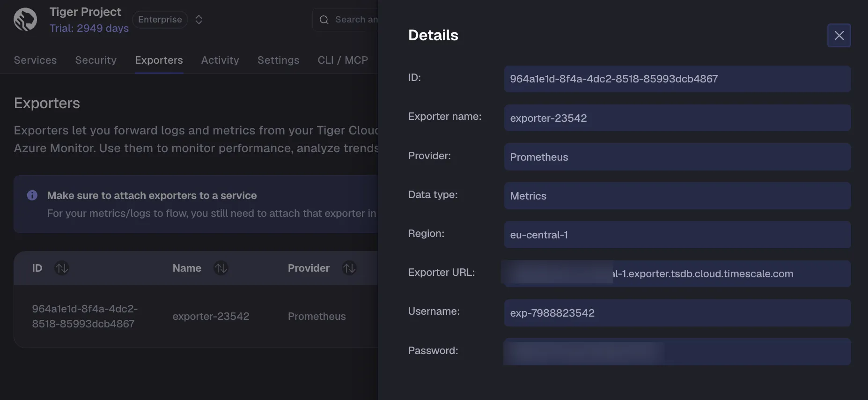Click the blurred Password field
Image resolution: width=868 pixels, height=400 pixels.
pos(677,352)
